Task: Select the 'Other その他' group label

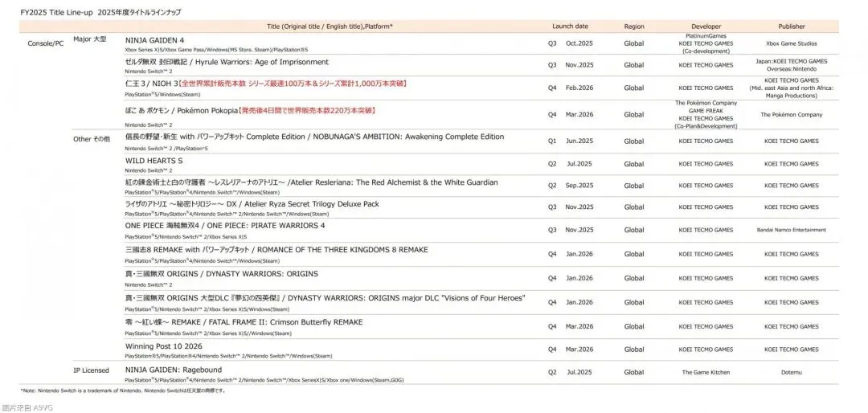Action: click(92, 139)
